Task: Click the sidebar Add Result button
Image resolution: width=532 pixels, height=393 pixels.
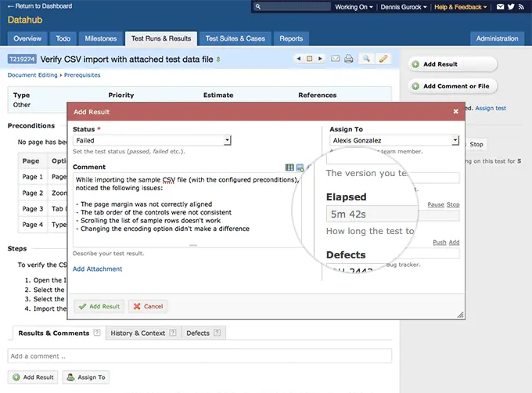Action: tap(453, 64)
